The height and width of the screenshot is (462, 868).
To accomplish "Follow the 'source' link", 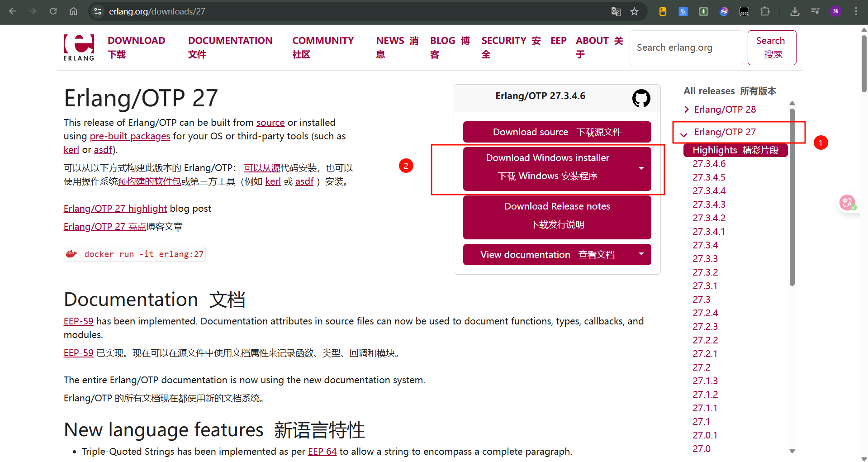I will click(270, 123).
